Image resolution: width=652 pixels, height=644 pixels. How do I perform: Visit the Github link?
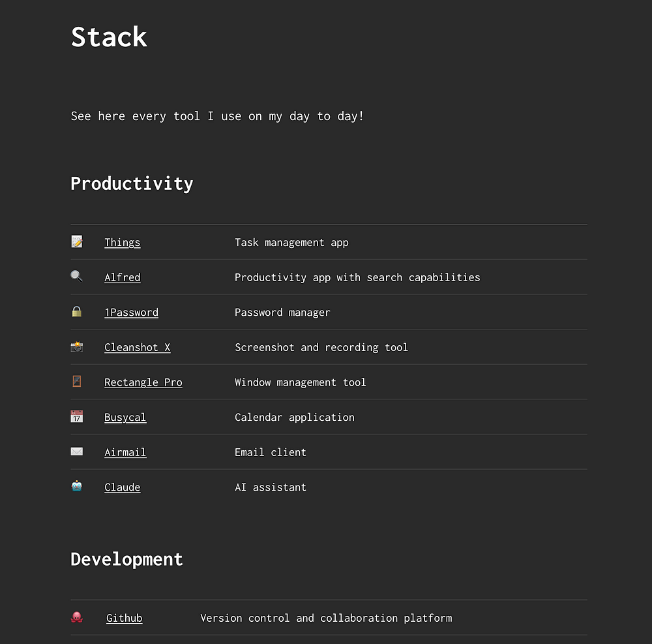(124, 618)
